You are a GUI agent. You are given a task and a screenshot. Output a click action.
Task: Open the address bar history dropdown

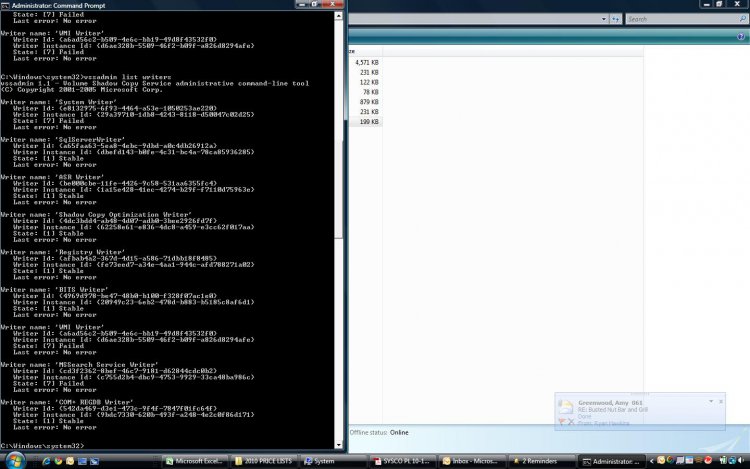point(604,19)
